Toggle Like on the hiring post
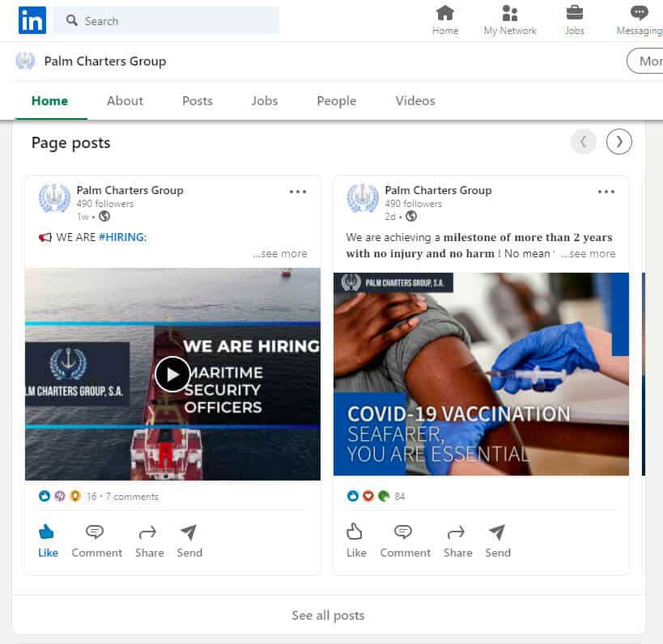 (x=48, y=540)
